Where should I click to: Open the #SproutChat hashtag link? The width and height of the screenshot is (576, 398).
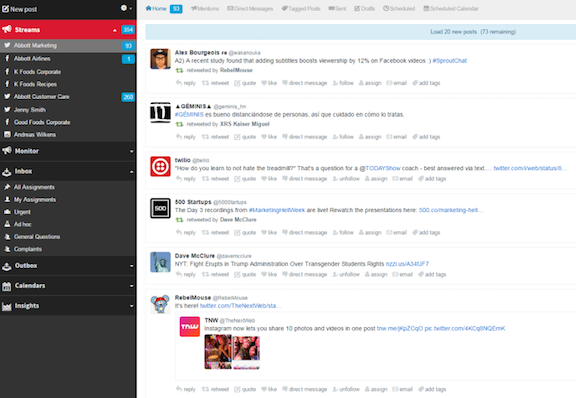(450, 61)
